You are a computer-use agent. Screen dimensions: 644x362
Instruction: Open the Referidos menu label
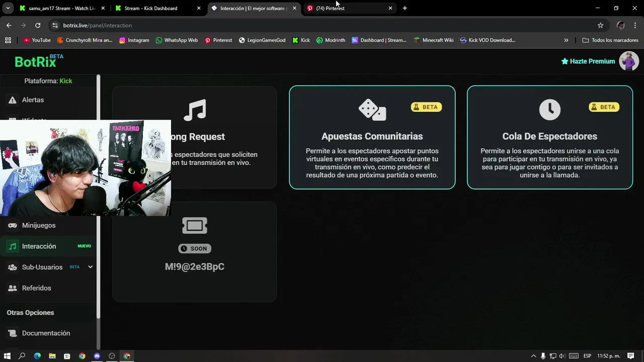coord(37,288)
